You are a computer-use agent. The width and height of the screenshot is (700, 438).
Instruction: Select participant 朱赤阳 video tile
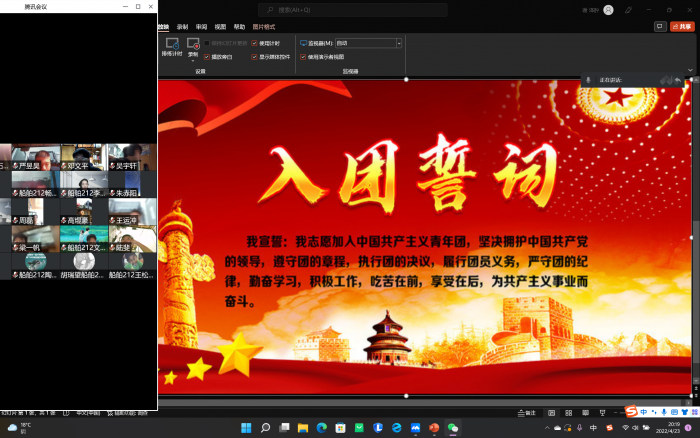pos(132,184)
